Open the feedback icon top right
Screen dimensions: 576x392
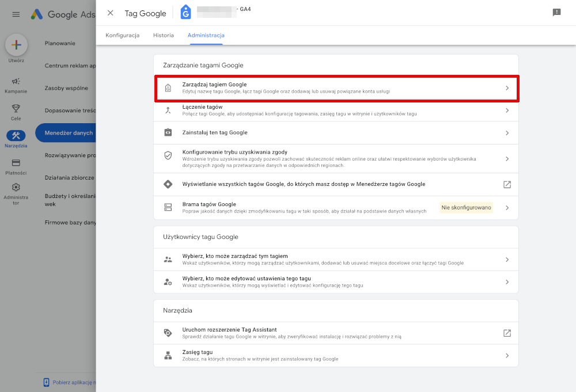tap(556, 11)
